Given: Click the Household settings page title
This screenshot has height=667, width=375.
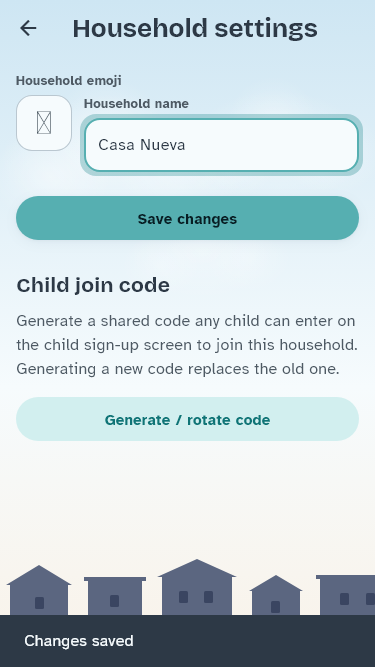Looking at the screenshot, I should pyautogui.click(x=195, y=29).
